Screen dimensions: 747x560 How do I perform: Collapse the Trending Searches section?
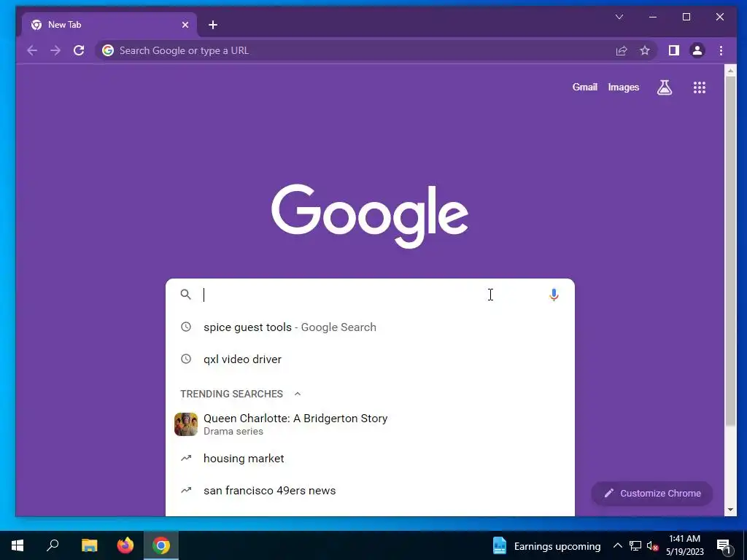coord(298,394)
